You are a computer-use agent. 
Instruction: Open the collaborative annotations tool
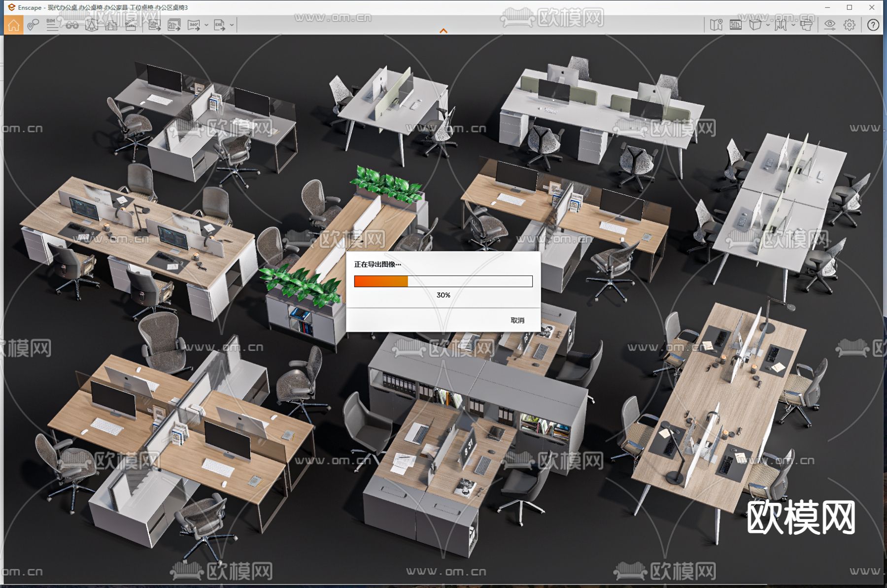coord(33,25)
